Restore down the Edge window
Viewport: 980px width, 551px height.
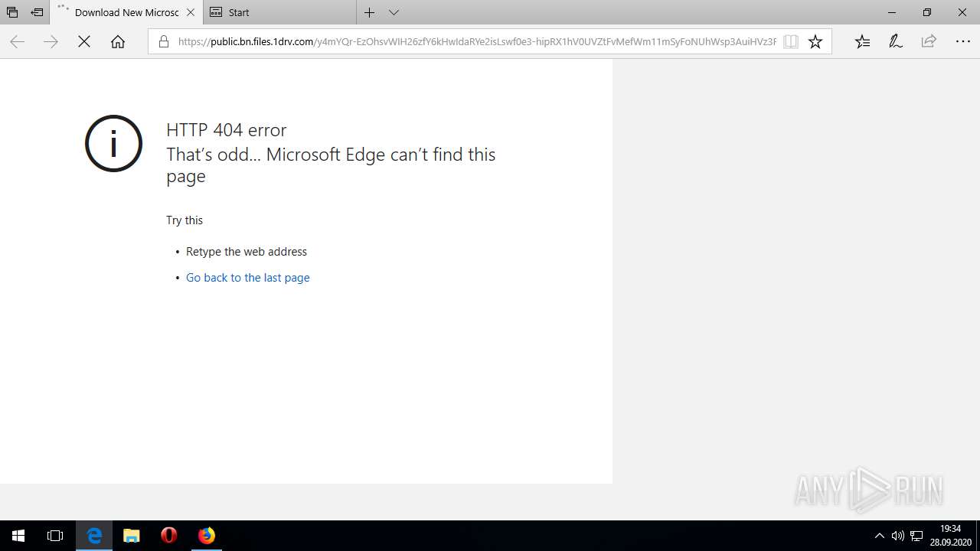point(927,12)
